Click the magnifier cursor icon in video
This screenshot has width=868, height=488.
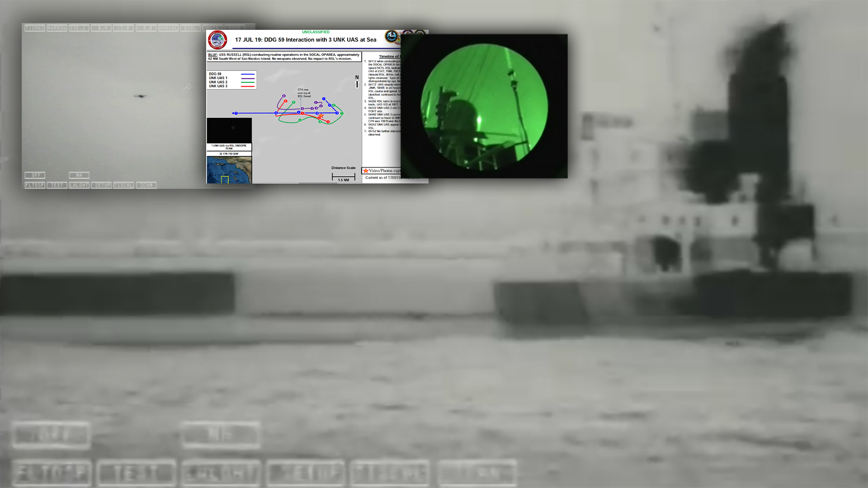188,86
